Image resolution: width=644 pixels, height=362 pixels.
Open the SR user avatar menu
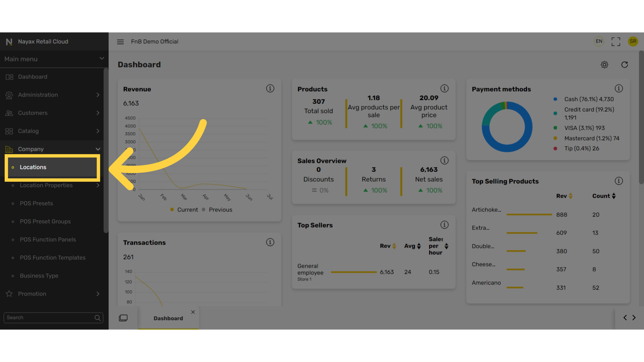pyautogui.click(x=633, y=41)
